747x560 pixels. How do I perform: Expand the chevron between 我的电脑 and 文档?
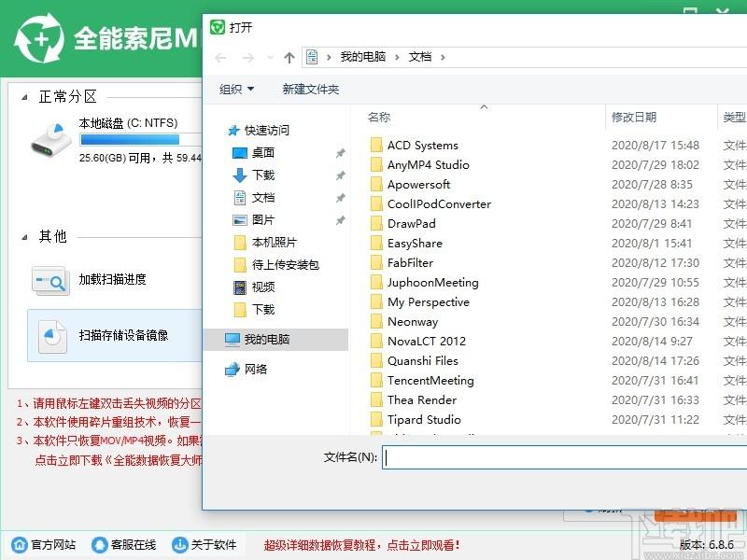397,58
